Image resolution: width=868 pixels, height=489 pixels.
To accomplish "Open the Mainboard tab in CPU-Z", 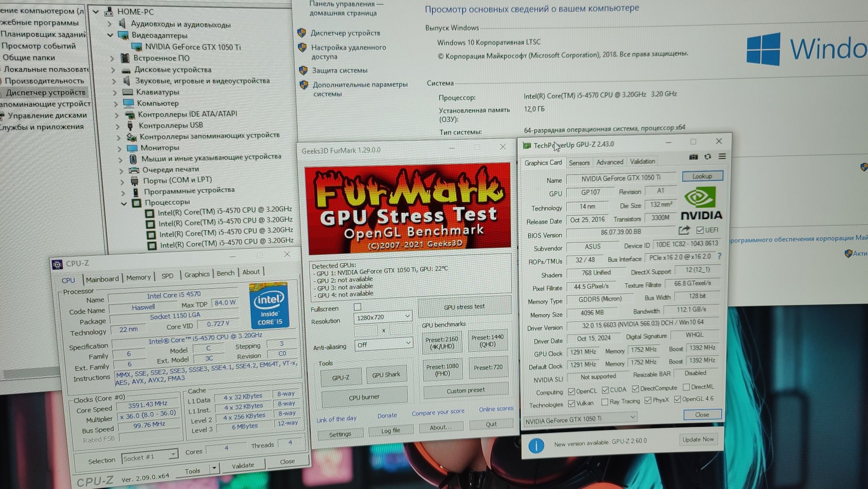I will [102, 279].
